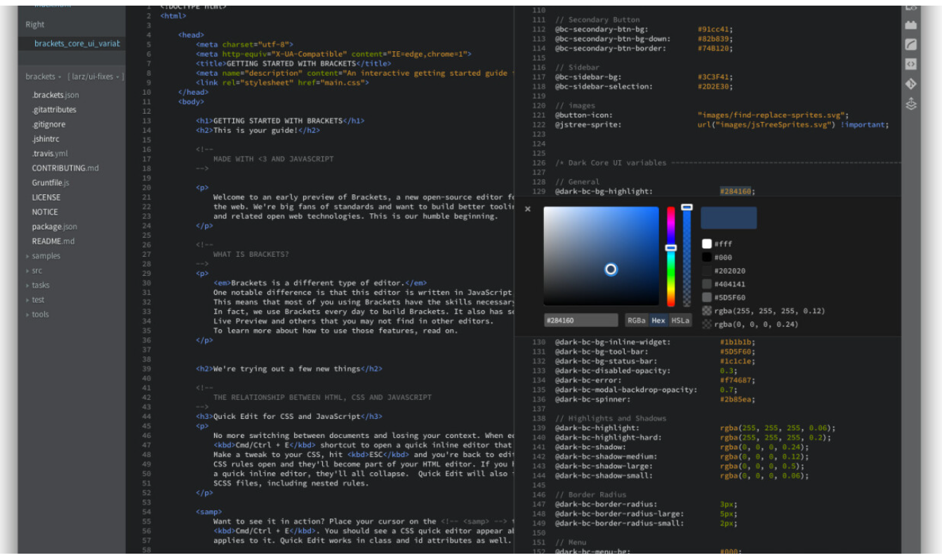Click "WHAT IS BRACKETS?" comment text
Screen dimensions: 942x560
pyautogui.click(x=251, y=254)
